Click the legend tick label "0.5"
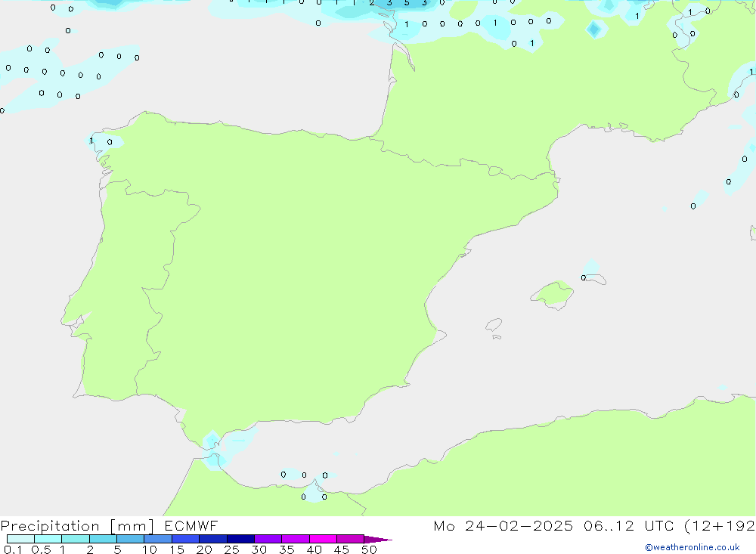Image resolution: width=756 pixels, height=554 pixels. coord(41,549)
